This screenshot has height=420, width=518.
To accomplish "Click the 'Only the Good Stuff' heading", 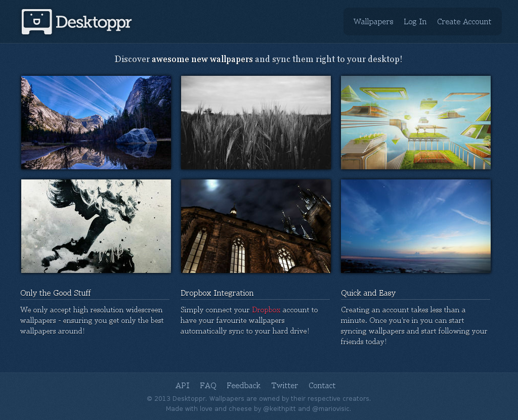I will pos(56,293).
